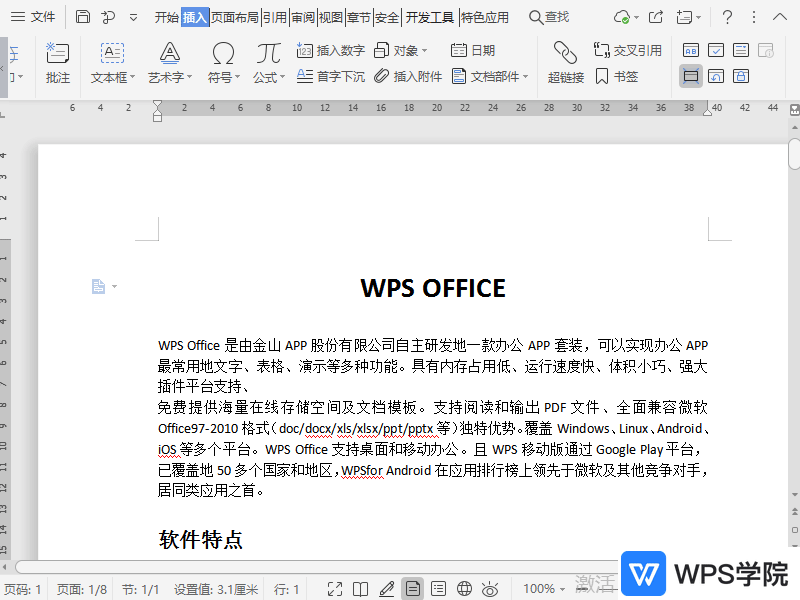Click the Save icon in the quick access bar
Image resolution: width=800 pixels, height=600 pixels.
pyautogui.click(x=83, y=17)
